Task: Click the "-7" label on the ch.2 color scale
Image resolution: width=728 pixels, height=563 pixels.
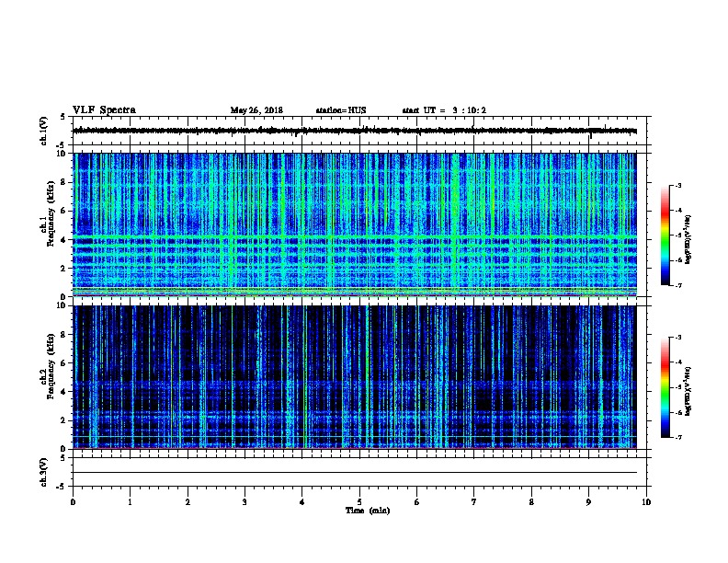Action: click(x=677, y=438)
